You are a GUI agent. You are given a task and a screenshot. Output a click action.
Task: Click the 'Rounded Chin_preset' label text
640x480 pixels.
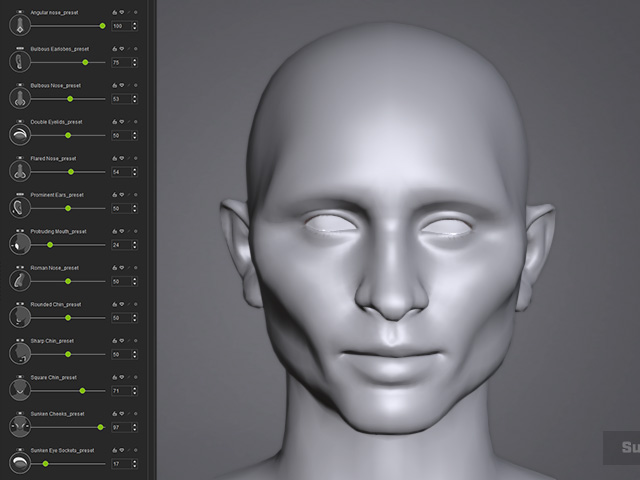[x=56, y=304]
